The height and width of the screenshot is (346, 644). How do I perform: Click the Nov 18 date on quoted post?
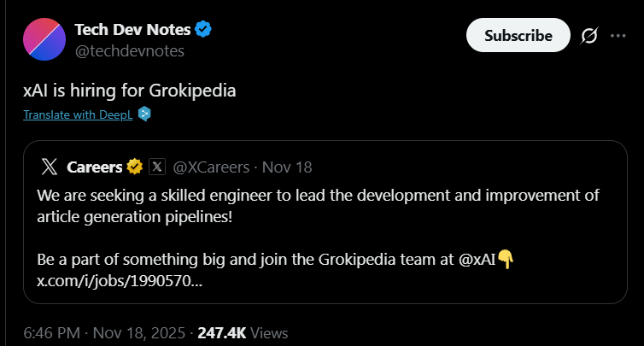(x=290, y=166)
